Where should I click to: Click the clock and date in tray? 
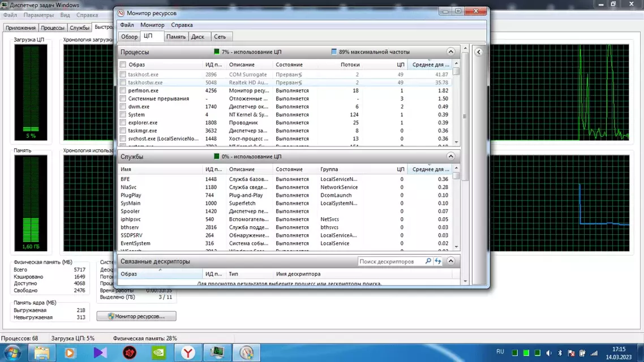[x=619, y=353]
